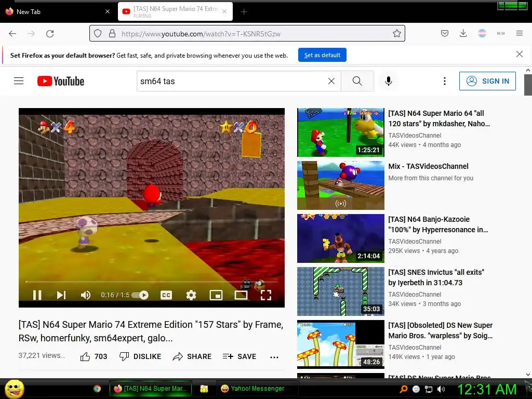Click the SHARE button
Screen dimensions: 532x399
[x=192, y=356]
